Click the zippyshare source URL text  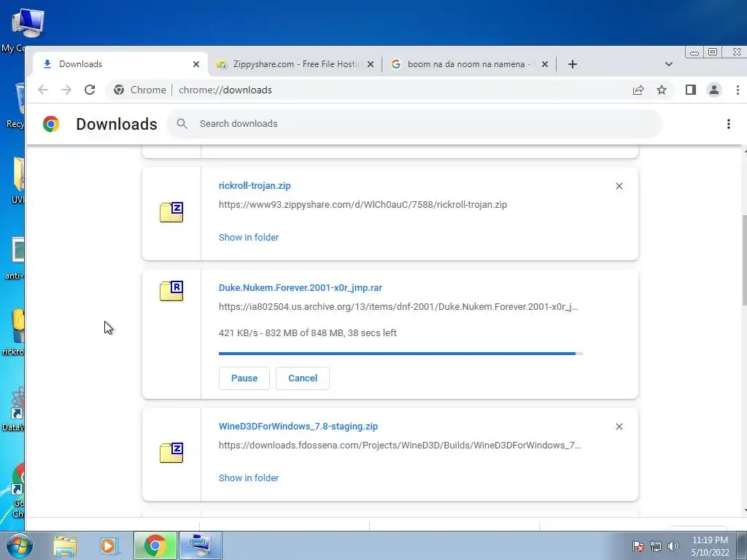pyautogui.click(x=363, y=205)
